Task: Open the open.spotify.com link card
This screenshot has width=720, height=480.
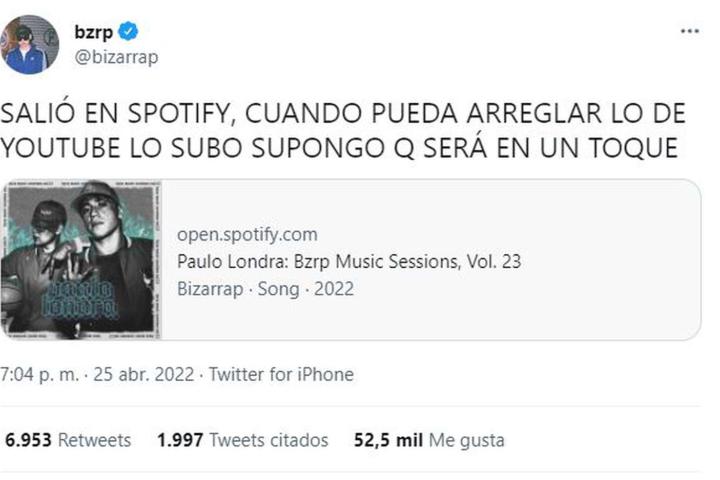Action: (x=351, y=260)
